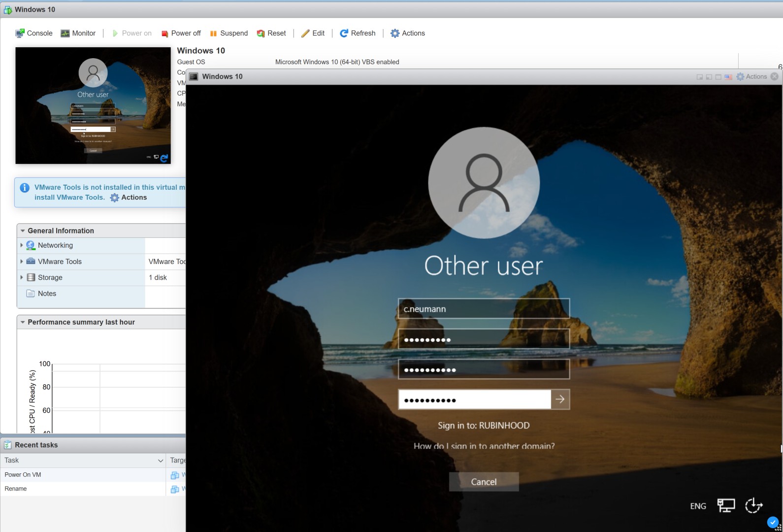Expand the Networking row
Screen dimensions: 783x532
(21, 245)
